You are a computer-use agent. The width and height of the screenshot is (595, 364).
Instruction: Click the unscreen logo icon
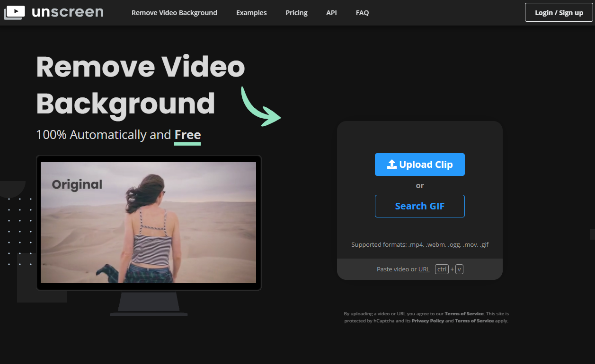click(14, 13)
